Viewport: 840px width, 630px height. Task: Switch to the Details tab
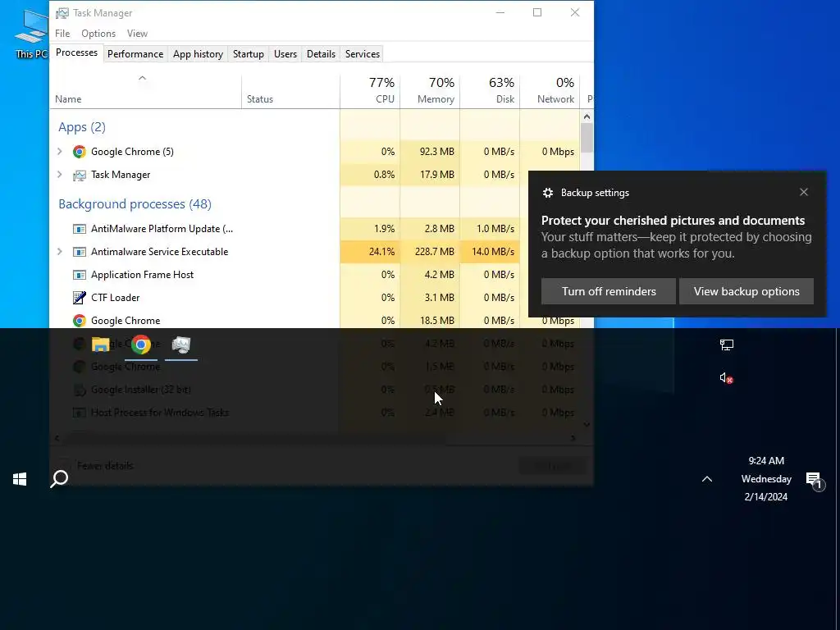(321, 54)
